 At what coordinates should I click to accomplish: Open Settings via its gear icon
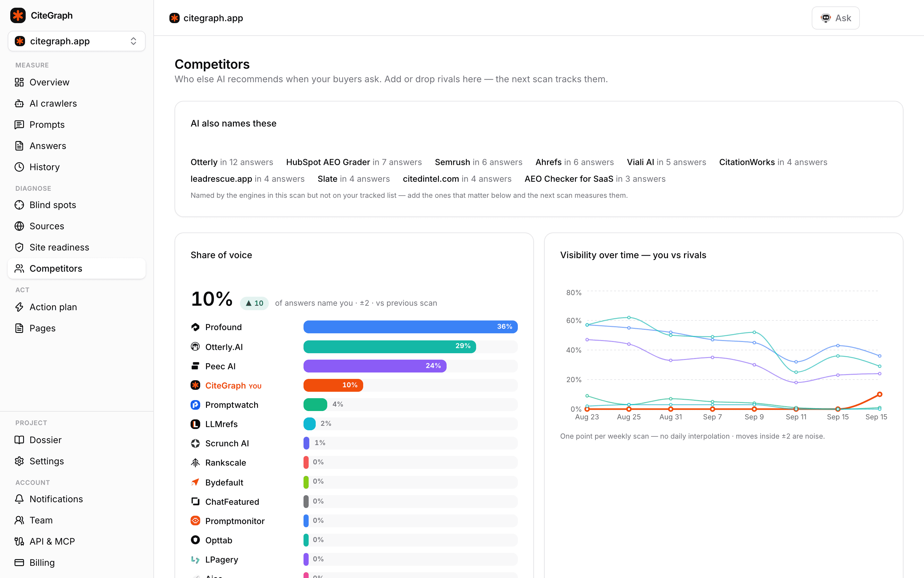pos(19,461)
